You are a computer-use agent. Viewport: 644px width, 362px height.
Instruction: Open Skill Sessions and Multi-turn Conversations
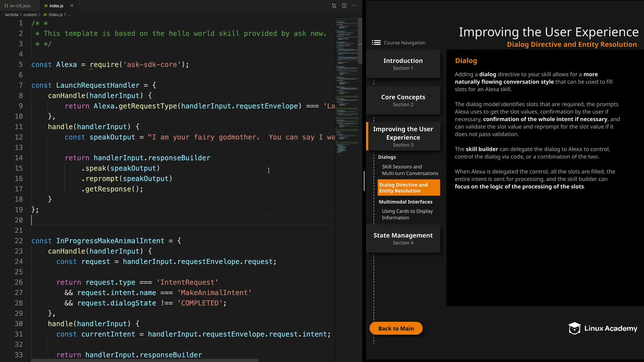click(x=410, y=170)
